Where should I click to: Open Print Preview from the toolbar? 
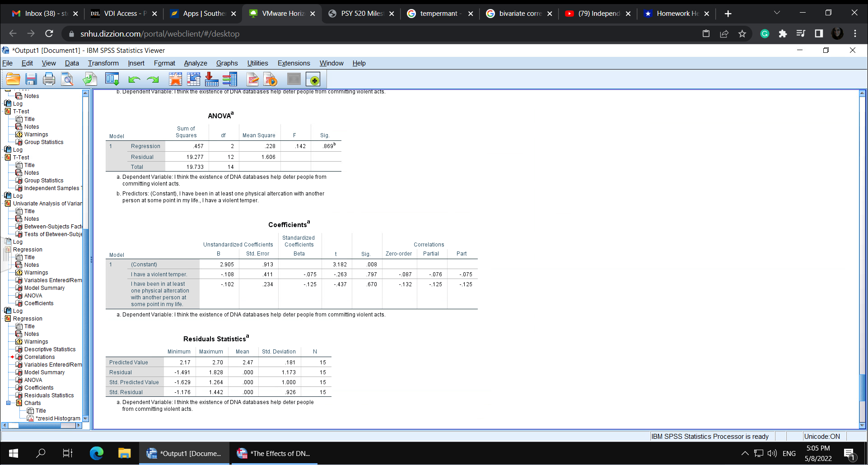pyautogui.click(x=67, y=79)
